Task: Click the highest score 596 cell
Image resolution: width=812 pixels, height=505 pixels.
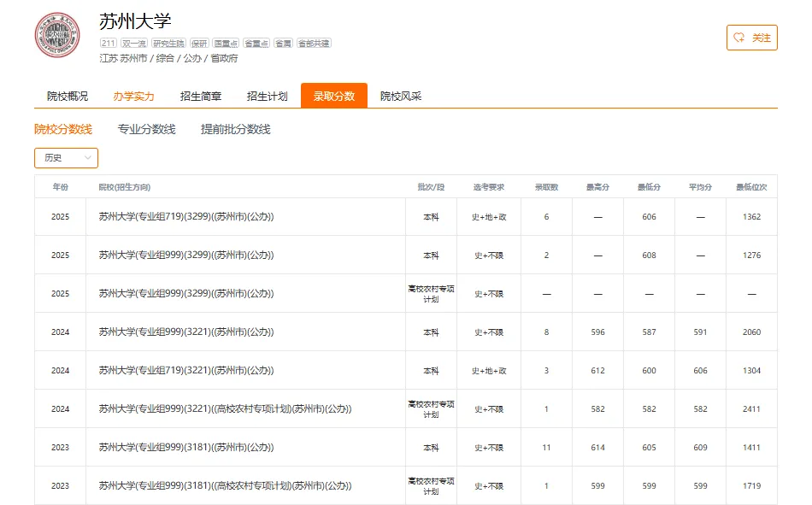Action: point(597,332)
